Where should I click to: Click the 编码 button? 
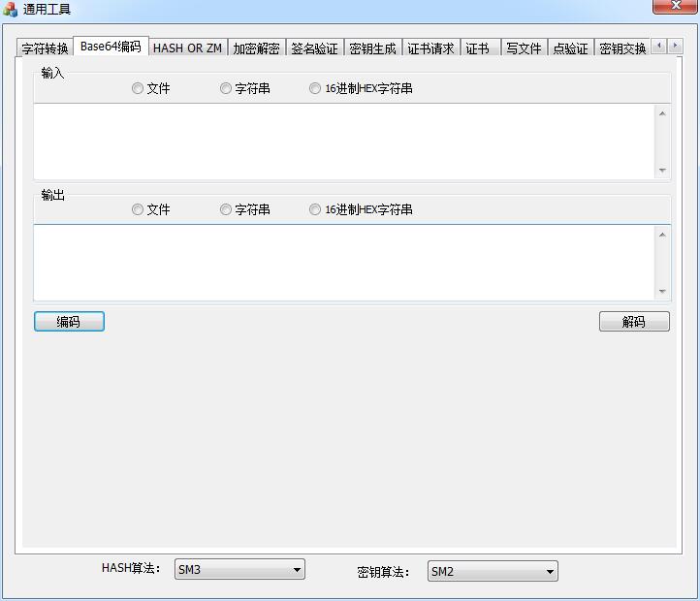(x=69, y=322)
